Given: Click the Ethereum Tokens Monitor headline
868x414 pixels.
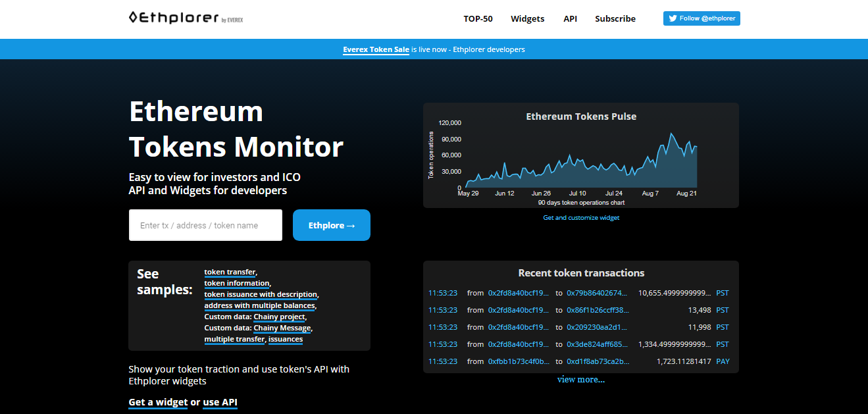Looking at the screenshot, I should pyautogui.click(x=236, y=129).
